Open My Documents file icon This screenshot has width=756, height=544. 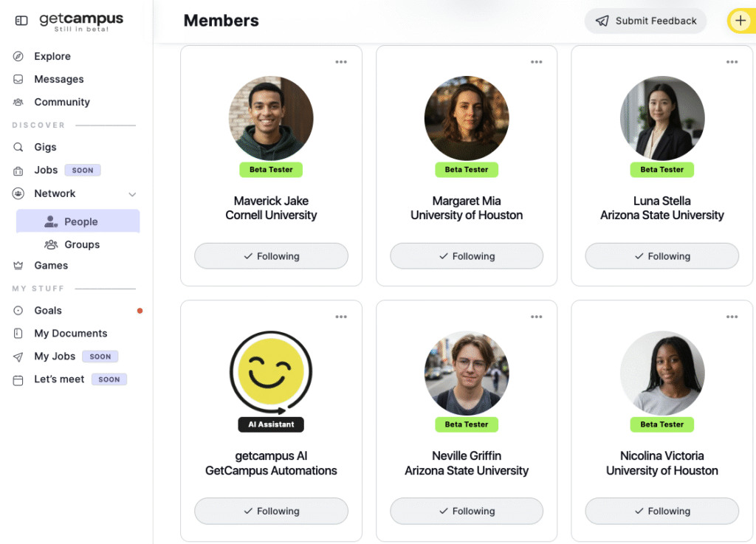18,334
